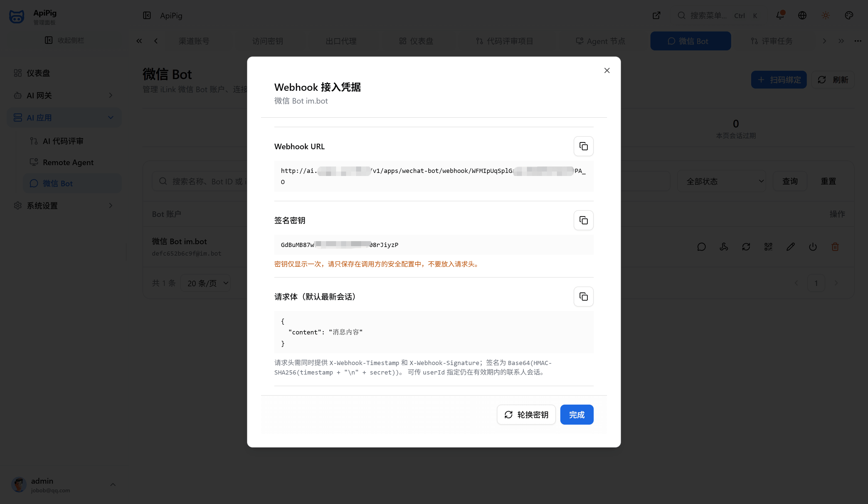
Task: Expand AI 网关 sidebar group
Action: point(65,95)
